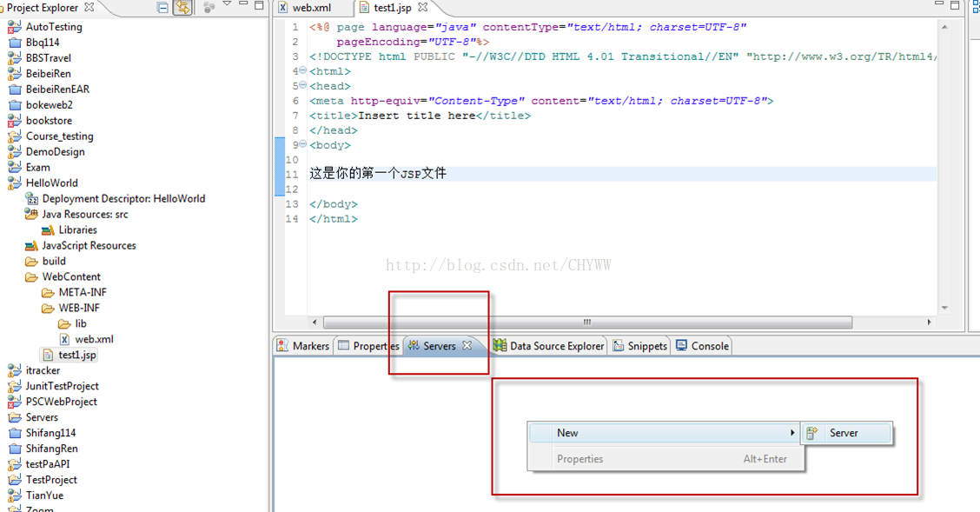Choose New in the context menu
Screen dimensions: 980x512
pos(665,433)
